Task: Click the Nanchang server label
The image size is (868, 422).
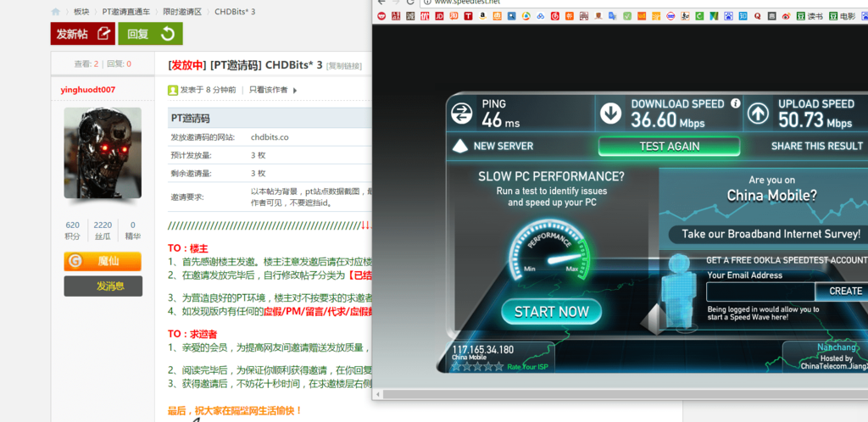Action: pyautogui.click(x=837, y=347)
